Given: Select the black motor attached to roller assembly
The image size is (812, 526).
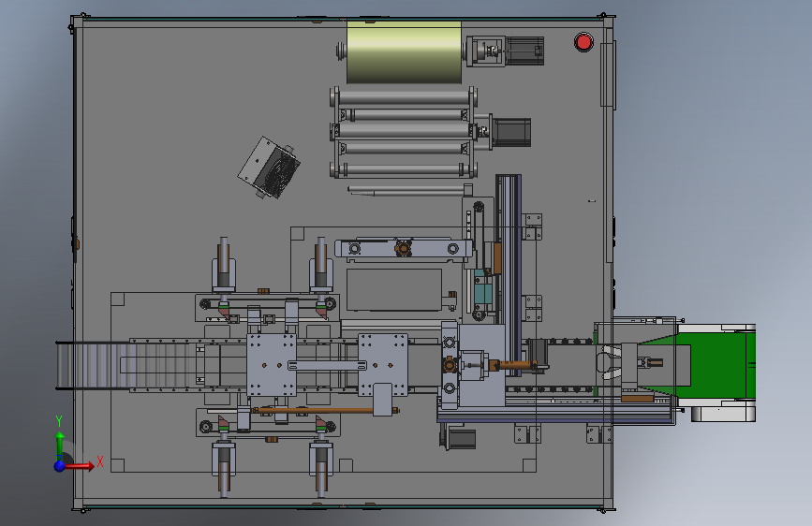Looking at the screenshot, I should click(x=511, y=133).
